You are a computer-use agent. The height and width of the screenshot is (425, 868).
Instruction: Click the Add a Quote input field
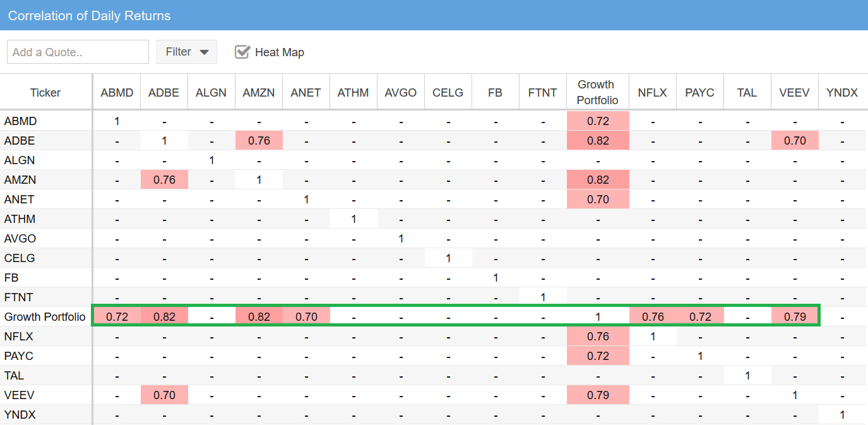pyautogui.click(x=78, y=52)
